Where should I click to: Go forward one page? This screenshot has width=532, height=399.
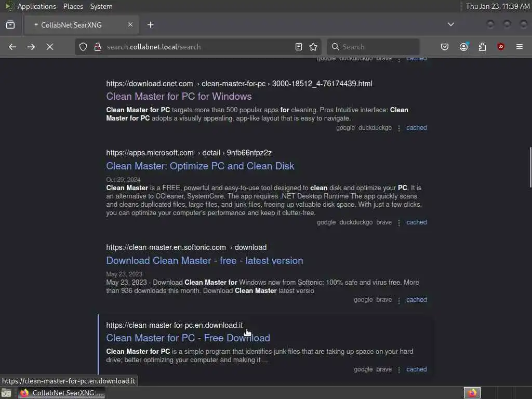tap(31, 47)
